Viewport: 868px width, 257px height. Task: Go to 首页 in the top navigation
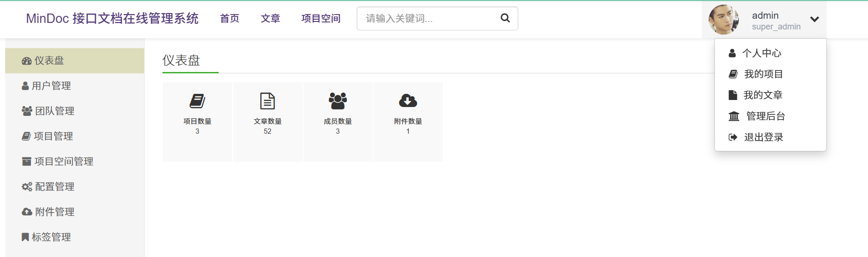click(x=229, y=19)
